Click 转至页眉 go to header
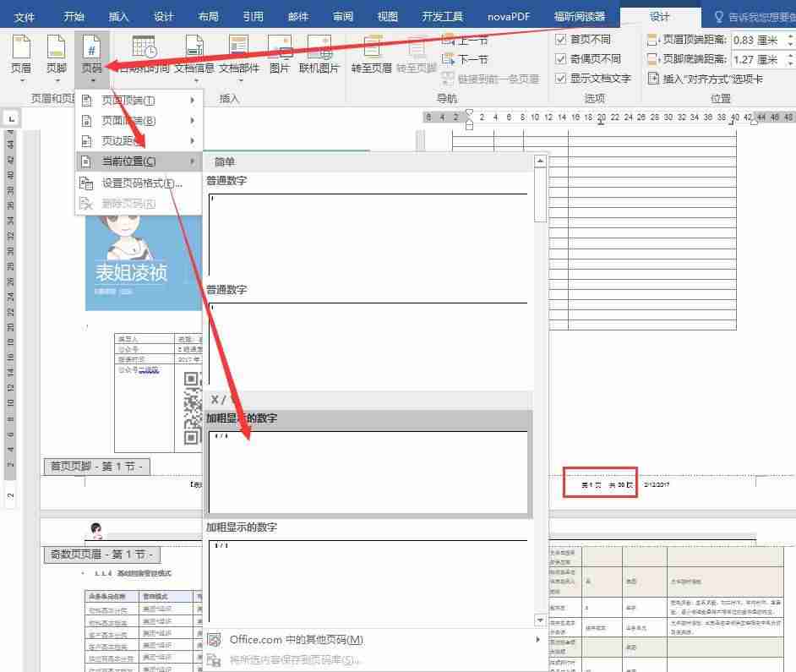Image resolution: width=796 pixels, height=672 pixels. coord(372,55)
